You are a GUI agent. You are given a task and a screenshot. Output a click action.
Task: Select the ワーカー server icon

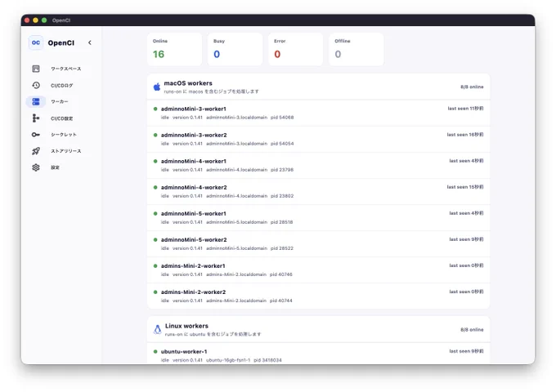click(36, 101)
